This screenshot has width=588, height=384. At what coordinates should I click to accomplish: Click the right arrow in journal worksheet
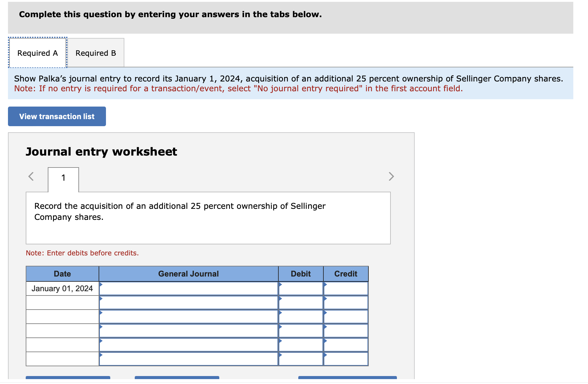pyautogui.click(x=391, y=176)
